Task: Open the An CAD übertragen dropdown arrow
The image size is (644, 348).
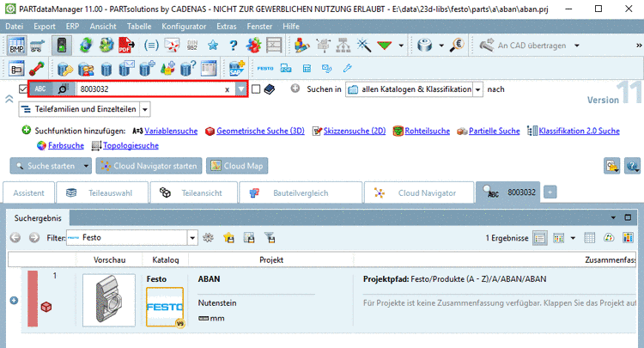Action: [577, 46]
